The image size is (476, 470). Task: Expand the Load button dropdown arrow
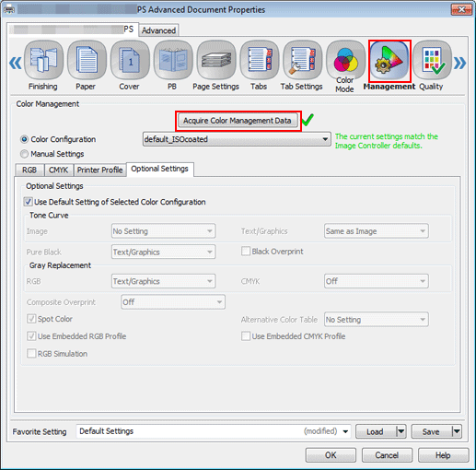[401, 431]
